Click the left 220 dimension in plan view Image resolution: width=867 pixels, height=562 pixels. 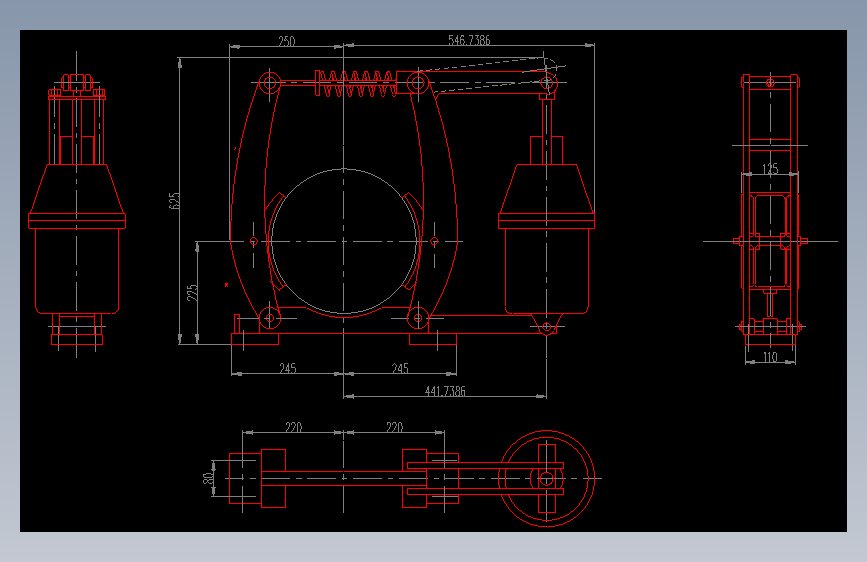tap(294, 427)
